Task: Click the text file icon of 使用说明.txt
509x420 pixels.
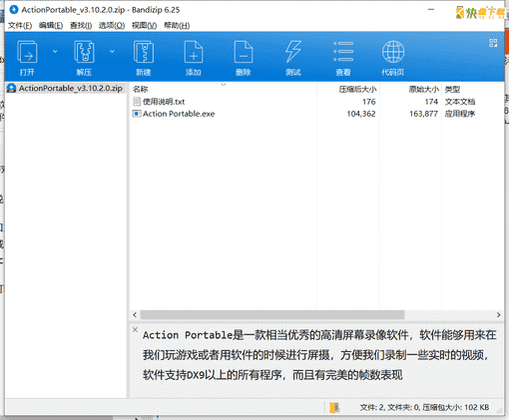Action: (137, 102)
